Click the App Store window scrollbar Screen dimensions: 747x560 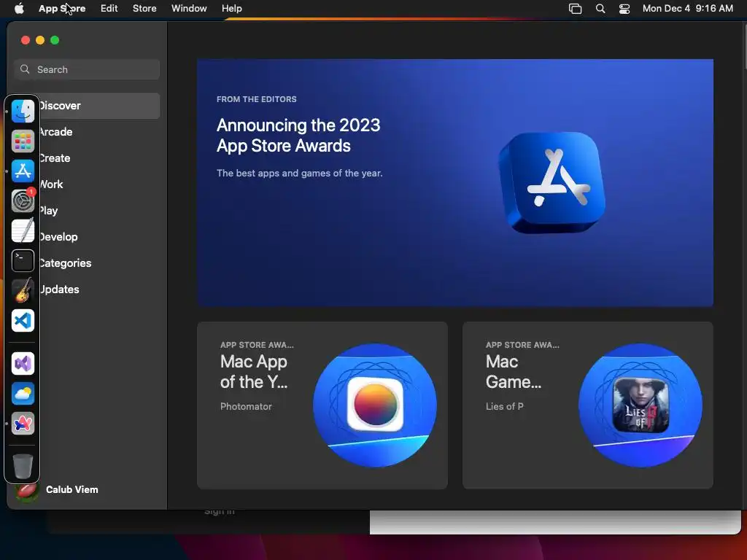click(745, 47)
